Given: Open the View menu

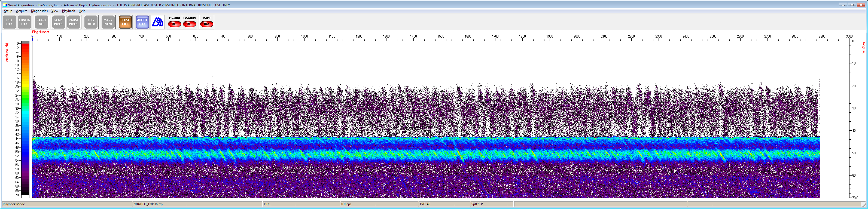Looking at the screenshot, I should (x=54, y=11).
